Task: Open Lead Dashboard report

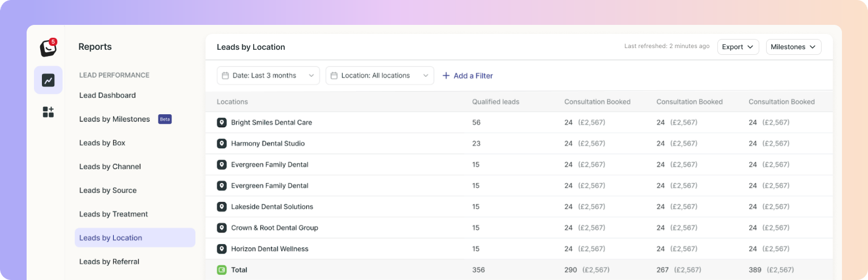Action: (108, 96)
